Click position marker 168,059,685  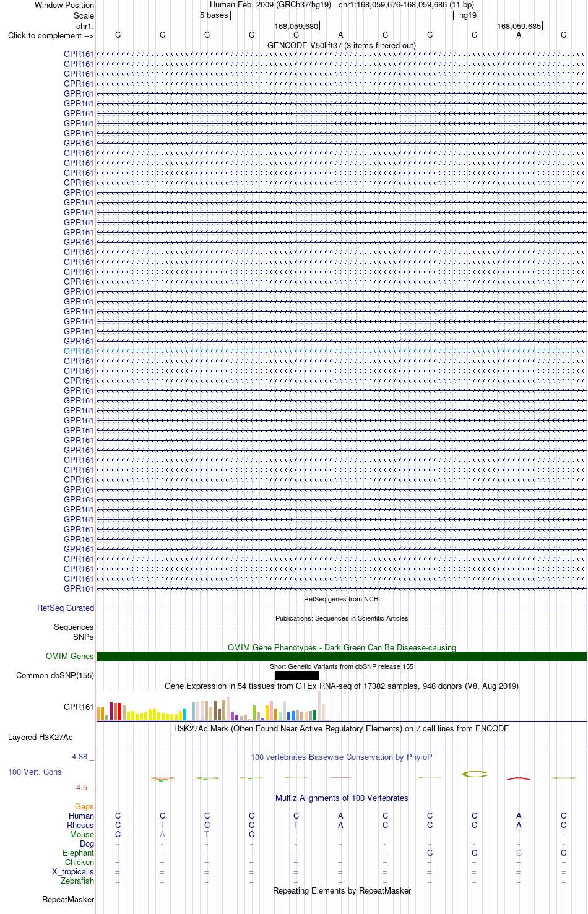coord(519,26)
